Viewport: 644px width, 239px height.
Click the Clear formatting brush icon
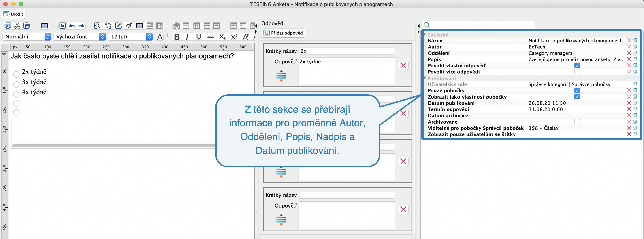point(129,26)
